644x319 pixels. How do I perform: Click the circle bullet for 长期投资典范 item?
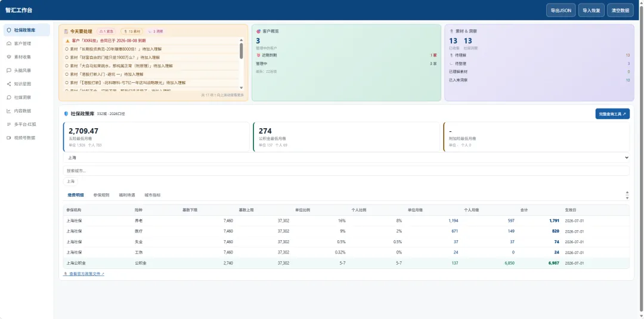[67, 49]
